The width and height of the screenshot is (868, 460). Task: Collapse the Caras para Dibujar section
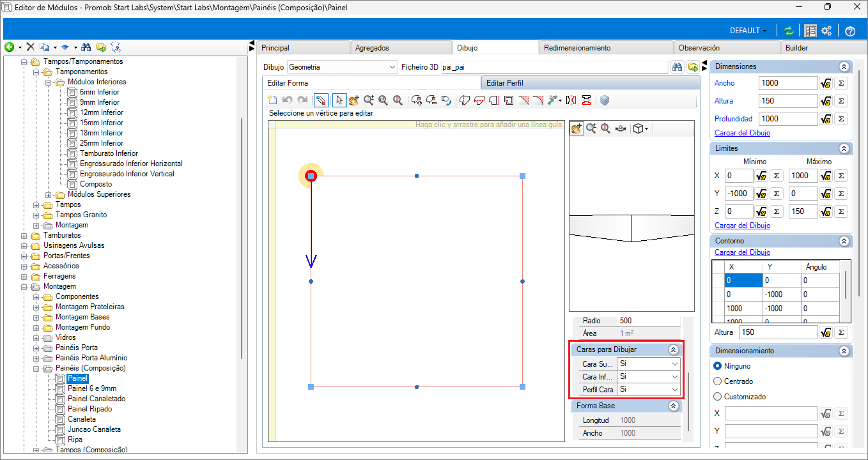point(673,349)
